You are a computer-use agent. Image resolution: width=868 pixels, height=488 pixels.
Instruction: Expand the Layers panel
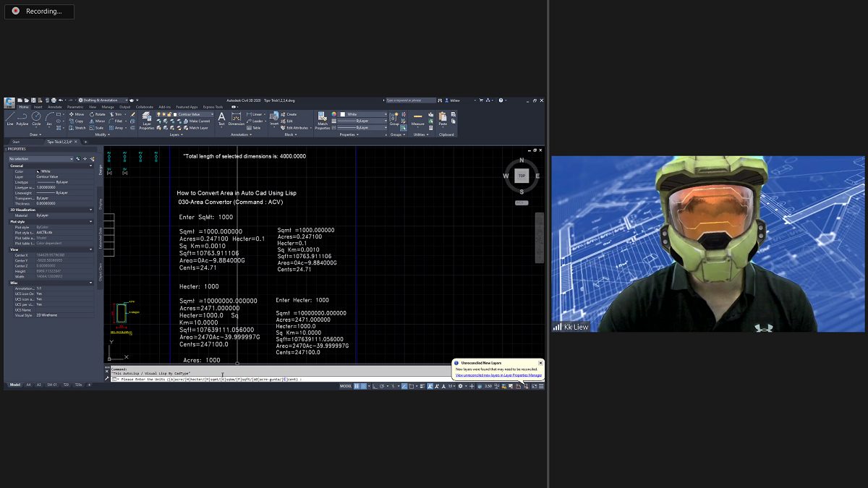click(x=176, y=134)
